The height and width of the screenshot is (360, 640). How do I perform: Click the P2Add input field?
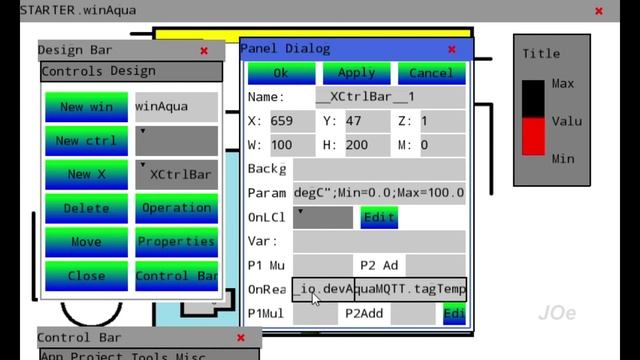click(x=413, y=313)
